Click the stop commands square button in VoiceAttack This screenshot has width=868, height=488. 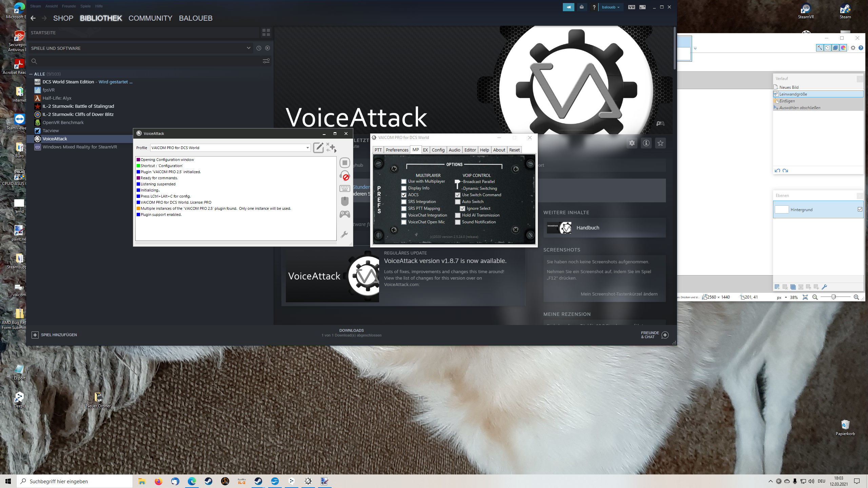345,163
